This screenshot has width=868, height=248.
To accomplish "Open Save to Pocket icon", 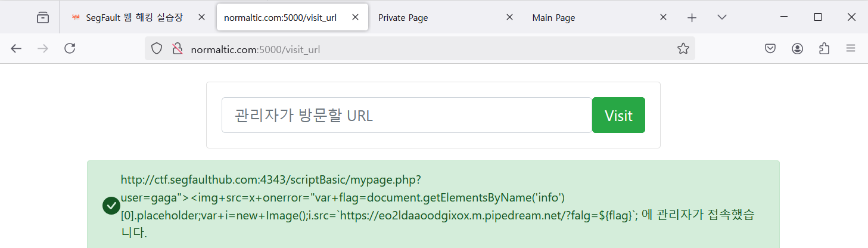I will tap(770, 49).
